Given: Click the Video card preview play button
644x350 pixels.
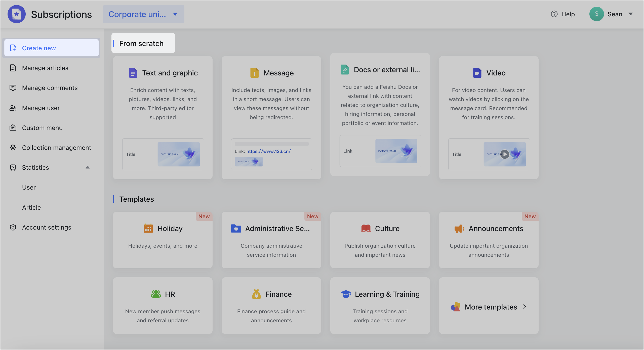Looking at the screenshot, I should point(505,154).
